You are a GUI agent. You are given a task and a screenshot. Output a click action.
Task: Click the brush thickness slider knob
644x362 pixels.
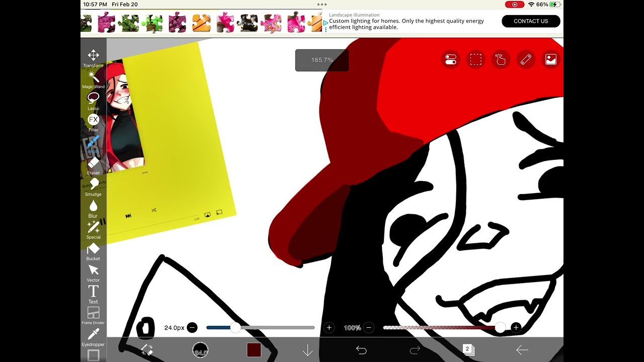click(x=235, y=328)
